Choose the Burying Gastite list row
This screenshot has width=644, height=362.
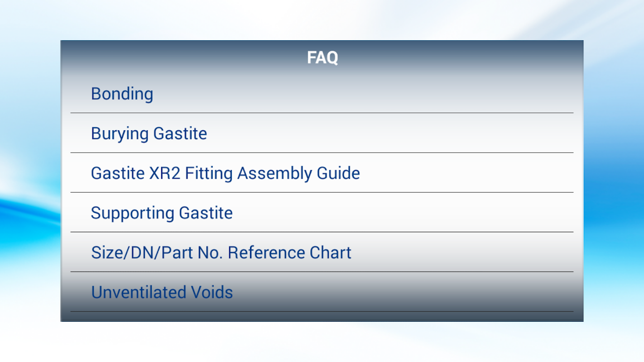322,133
